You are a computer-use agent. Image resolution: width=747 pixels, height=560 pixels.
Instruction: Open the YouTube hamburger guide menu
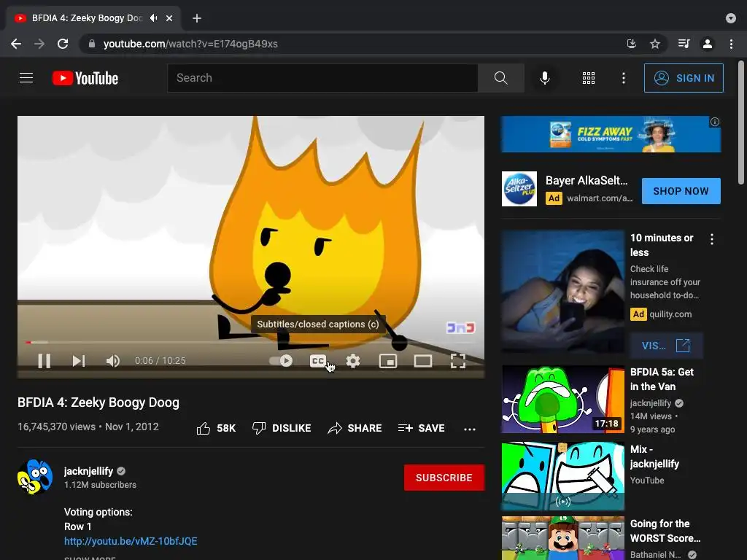tap(26, 77)
